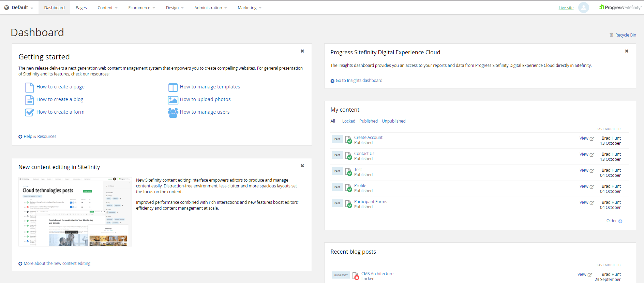Open the Test page item
The width and height of the screenshot is (644, 283).
coord(358,169)
